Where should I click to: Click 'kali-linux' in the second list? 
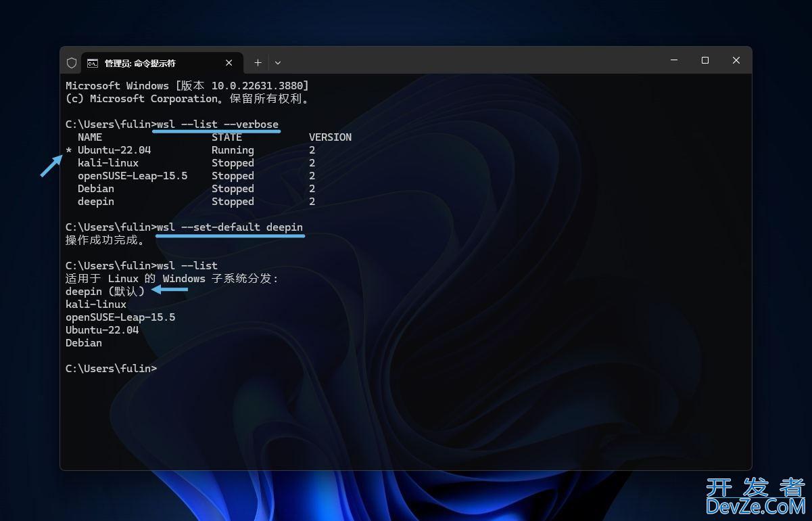tap(96, 304)
